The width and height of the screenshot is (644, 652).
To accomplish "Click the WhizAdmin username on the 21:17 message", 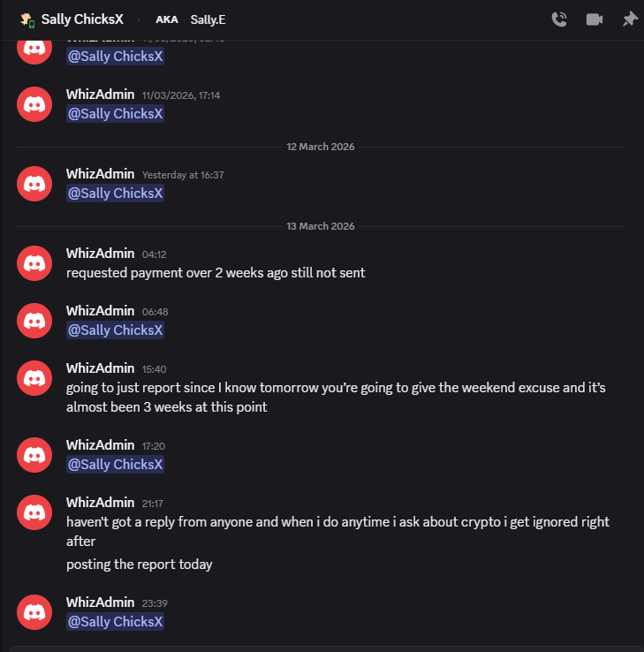I will point(100,502).
